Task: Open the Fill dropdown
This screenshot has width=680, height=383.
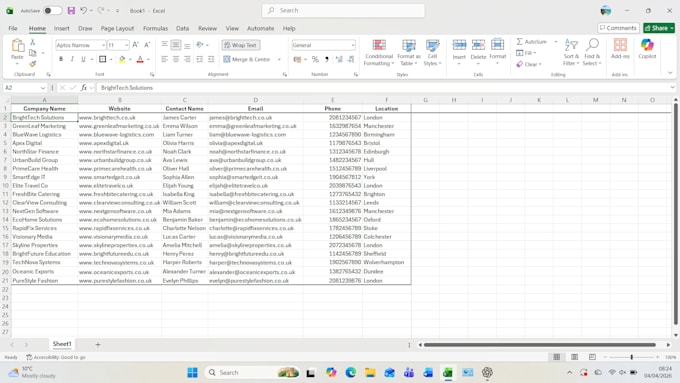Action: tap(526, 53)
